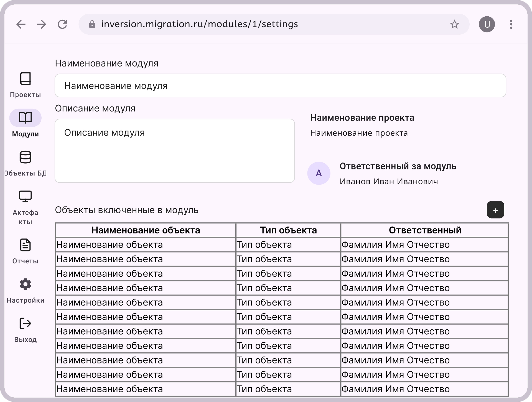Image resolution: width=532 pixels, height=402 pixels.
Task: Click the site security lock icon
Action: point(92,24)
